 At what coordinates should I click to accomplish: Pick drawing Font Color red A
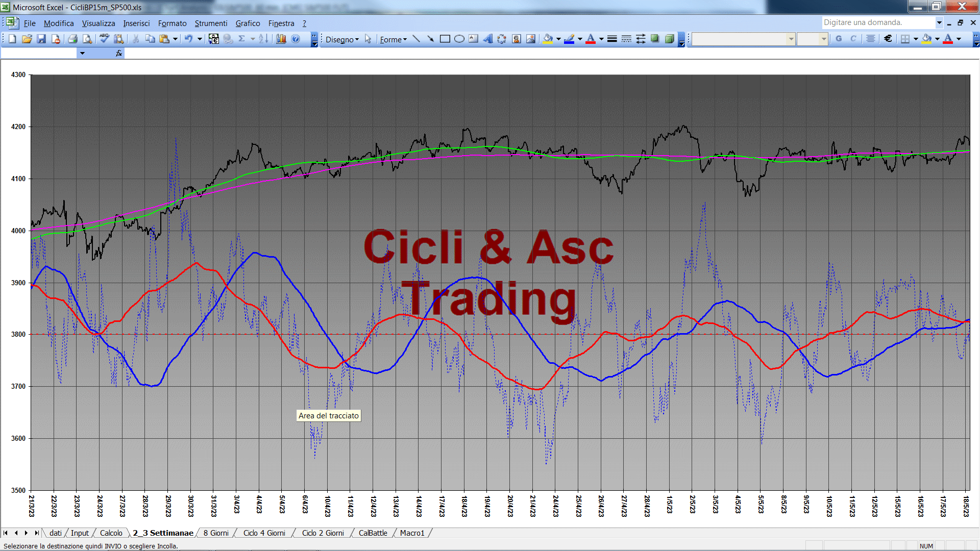pos(591,39)
